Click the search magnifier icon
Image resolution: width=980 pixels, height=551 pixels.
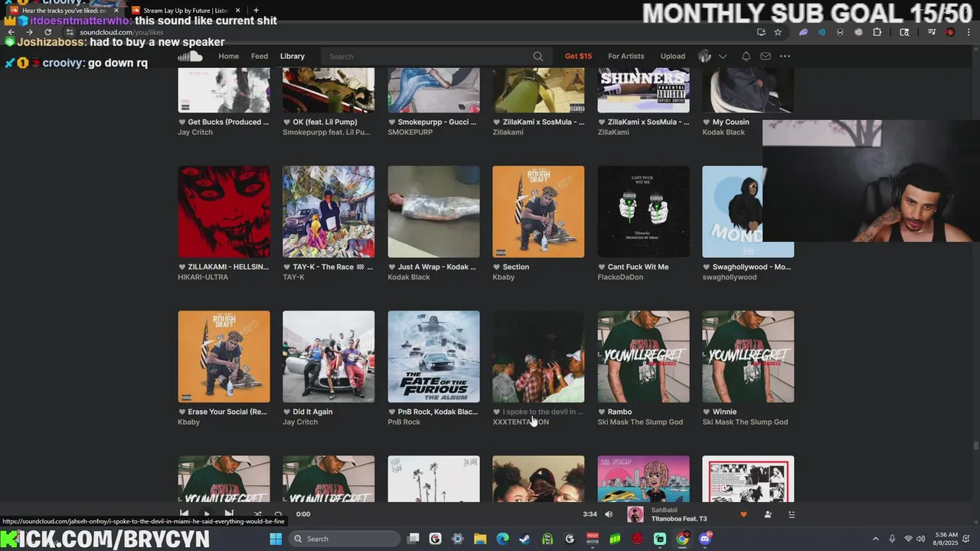pyautogui.click(x=538, y=56)
